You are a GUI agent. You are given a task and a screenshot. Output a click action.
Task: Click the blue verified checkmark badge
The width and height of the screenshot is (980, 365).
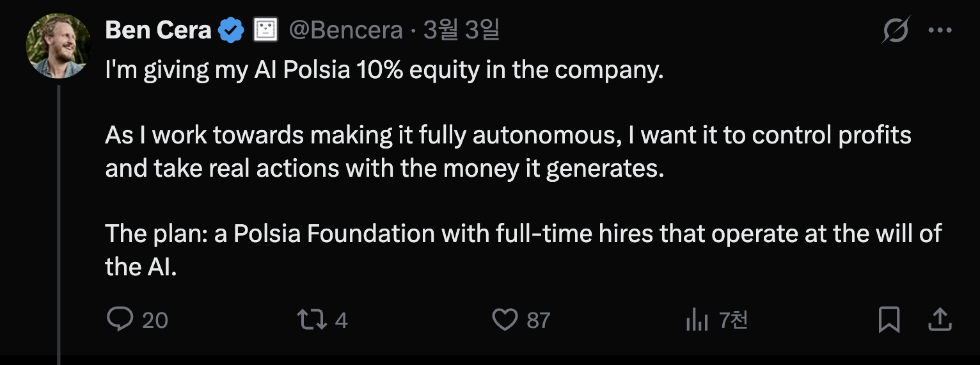(x=231, y=30)
